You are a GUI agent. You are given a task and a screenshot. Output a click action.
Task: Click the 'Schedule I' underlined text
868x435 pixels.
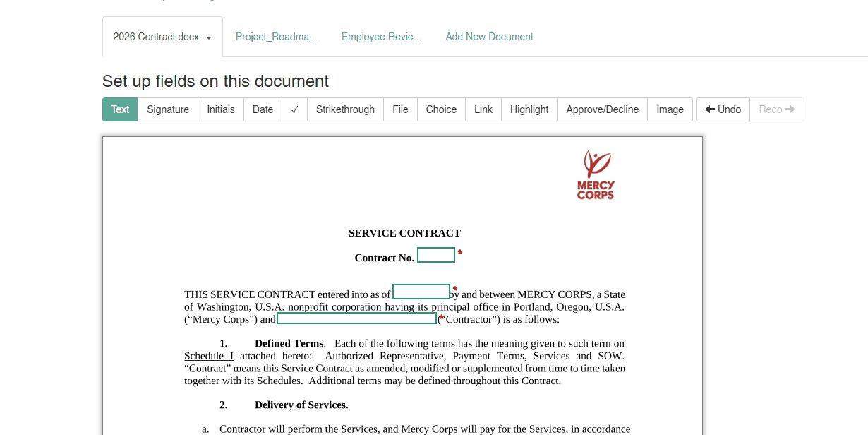click(209, 356)
